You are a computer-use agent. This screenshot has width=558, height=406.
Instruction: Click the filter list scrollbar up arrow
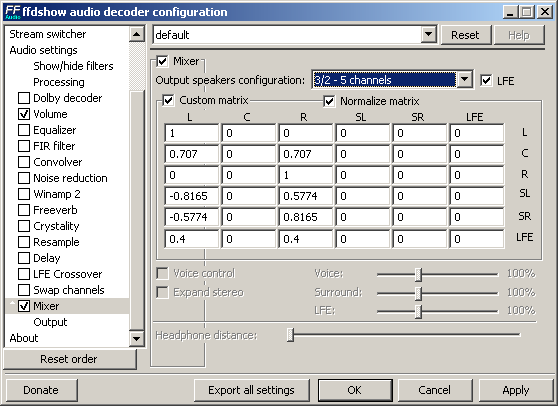pyautogui.click(x=137, y=34)
